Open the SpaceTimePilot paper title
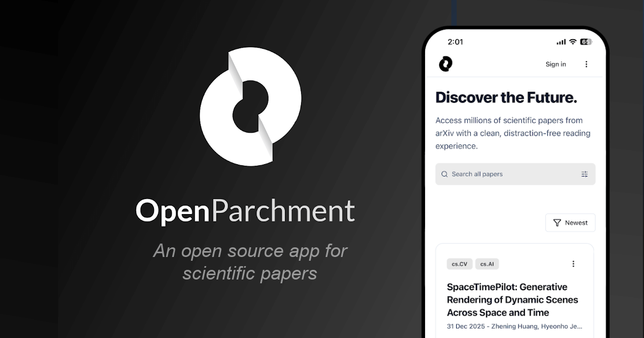 point(513,300)
